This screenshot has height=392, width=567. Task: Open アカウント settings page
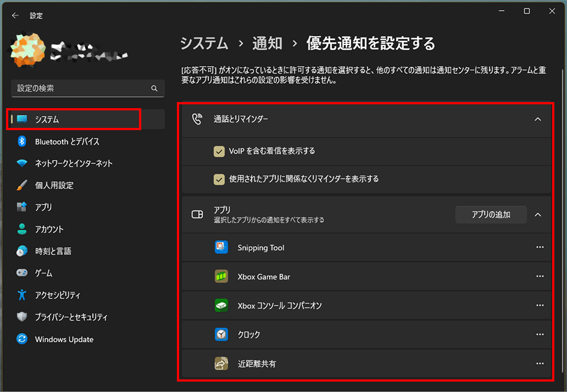(x=87, y=229)
